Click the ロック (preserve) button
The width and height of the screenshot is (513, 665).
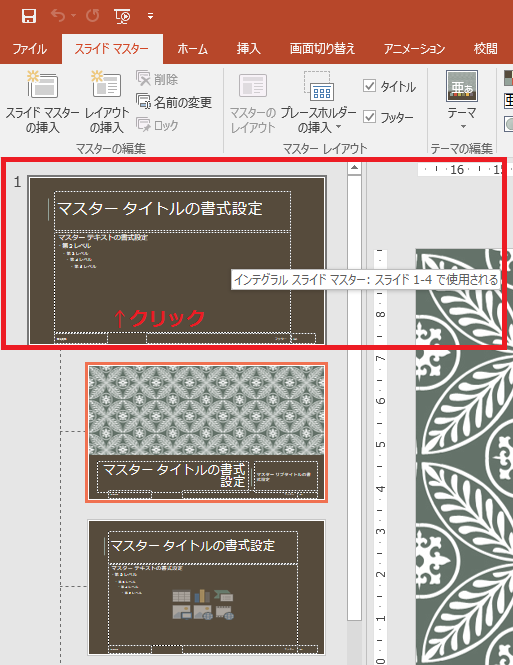(157, 125)
